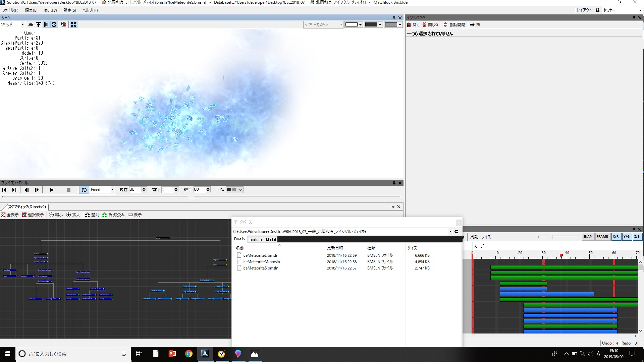Click the fit-to-view arrows icon

(73, 24)
